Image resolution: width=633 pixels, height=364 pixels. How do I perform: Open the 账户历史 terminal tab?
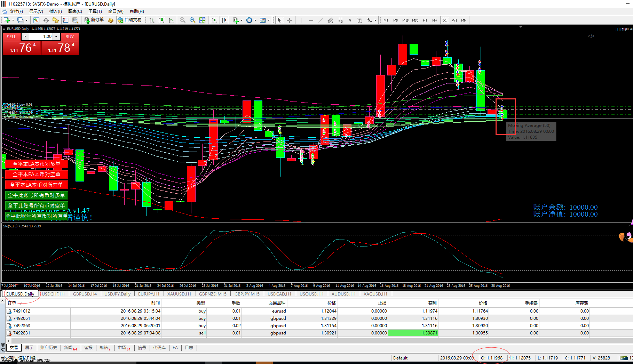click(48, 348)
